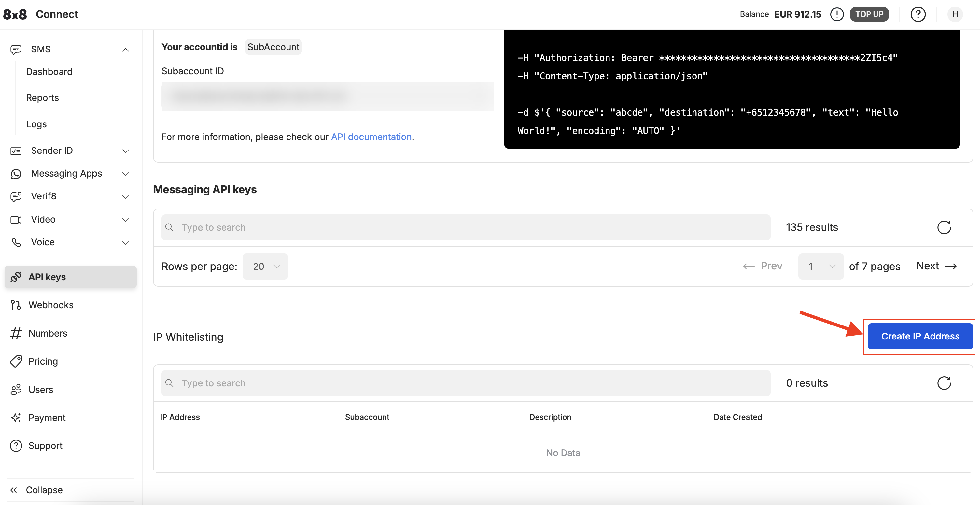The image size is (980, 505).
Task: Open the Rows per page dropdown
Action: (265, 267)
